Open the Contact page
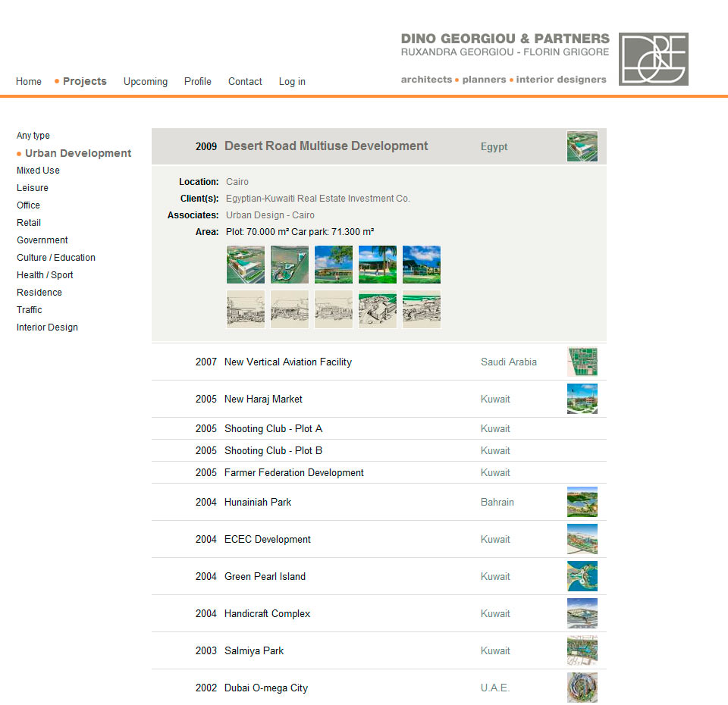 245,82
